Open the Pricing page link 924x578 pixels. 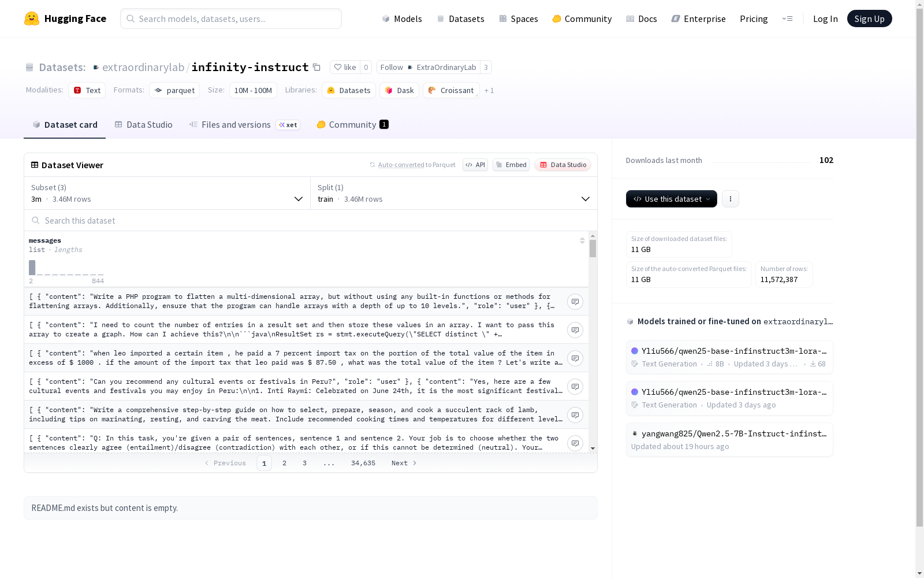(754, 18)
